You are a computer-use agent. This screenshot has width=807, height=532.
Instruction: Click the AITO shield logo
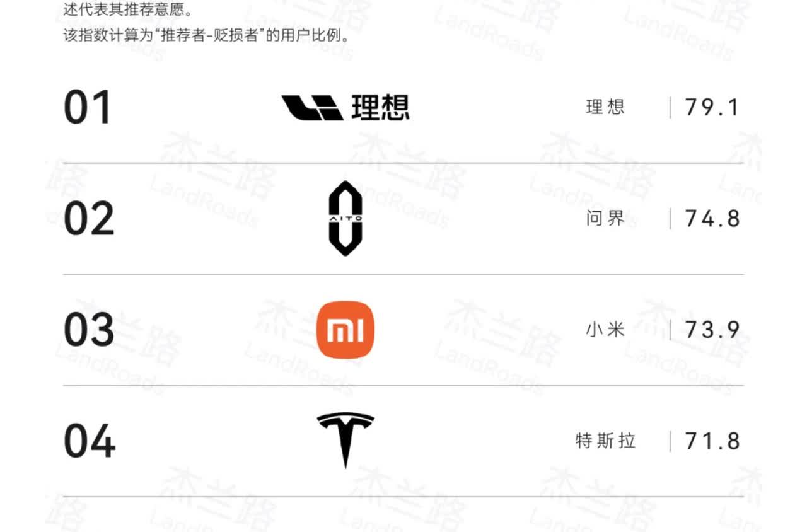click(345, 218)
